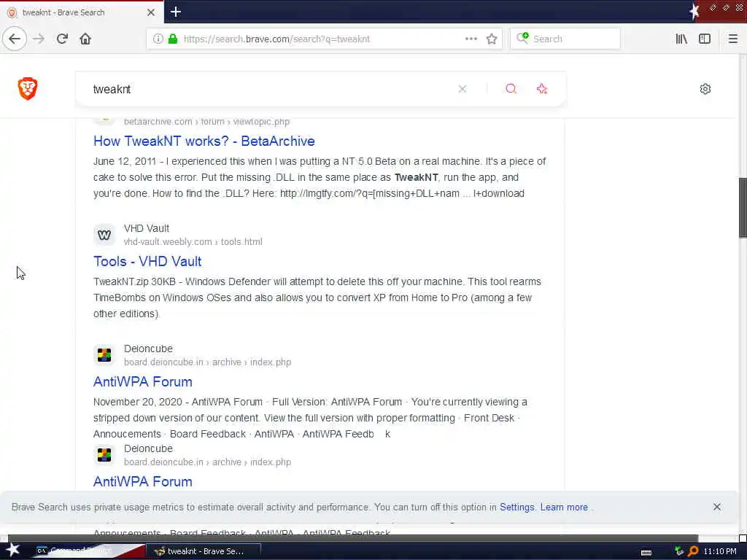Viewport: 747px width, 560px height.
Task: Click the first Deioncube favicon
Action: [x=104, y=355]
